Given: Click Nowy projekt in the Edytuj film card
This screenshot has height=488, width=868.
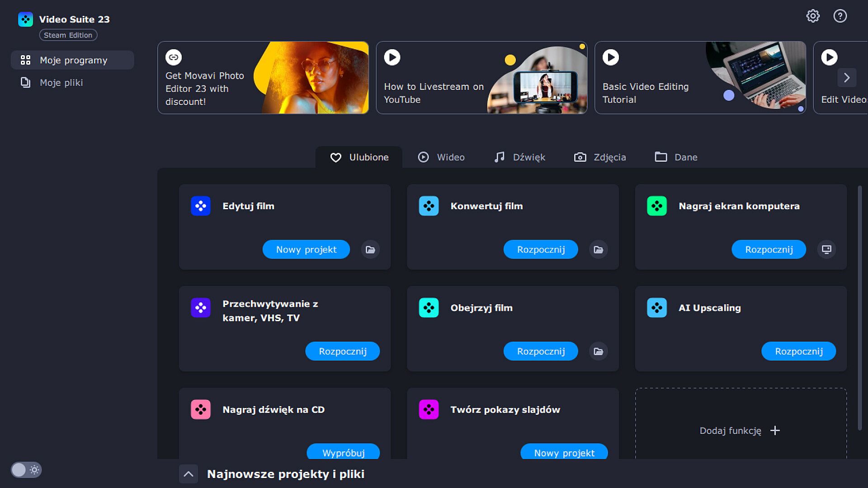Looking at the screenshot, I should pyautogui.click(x=306, y=249).
